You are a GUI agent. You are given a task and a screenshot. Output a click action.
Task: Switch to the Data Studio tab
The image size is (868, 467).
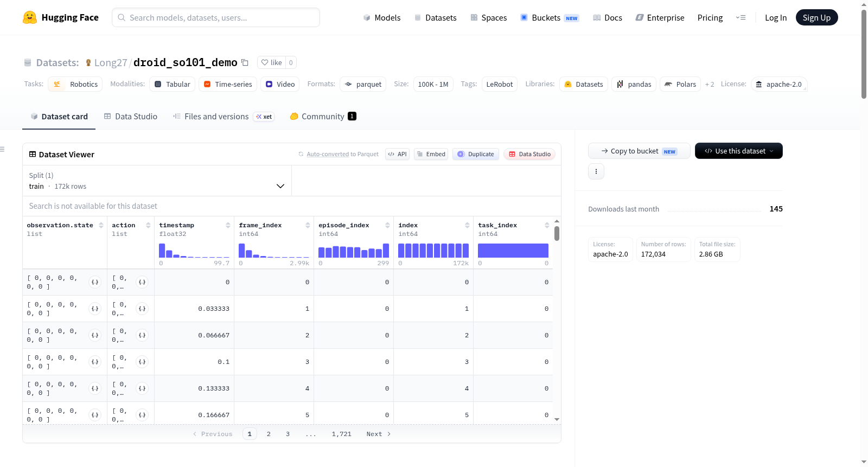(131, 116)
